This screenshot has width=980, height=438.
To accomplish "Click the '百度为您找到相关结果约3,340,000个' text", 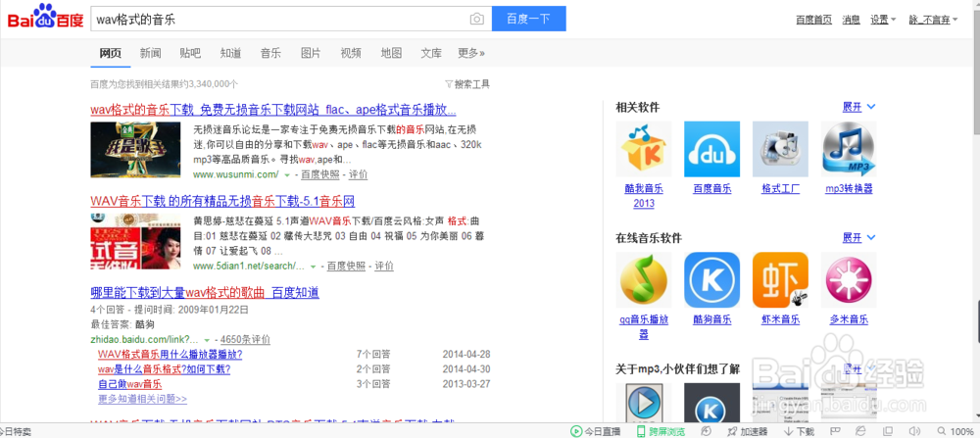I will tap(165, 84).
